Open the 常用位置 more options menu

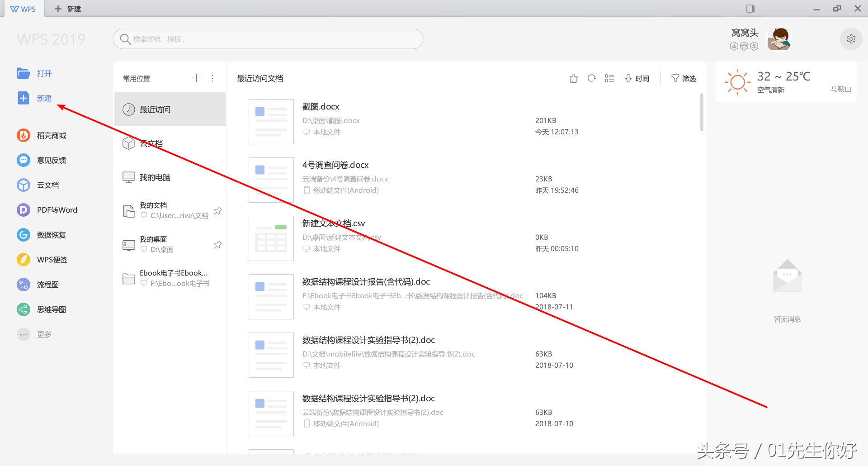[212, 78]
